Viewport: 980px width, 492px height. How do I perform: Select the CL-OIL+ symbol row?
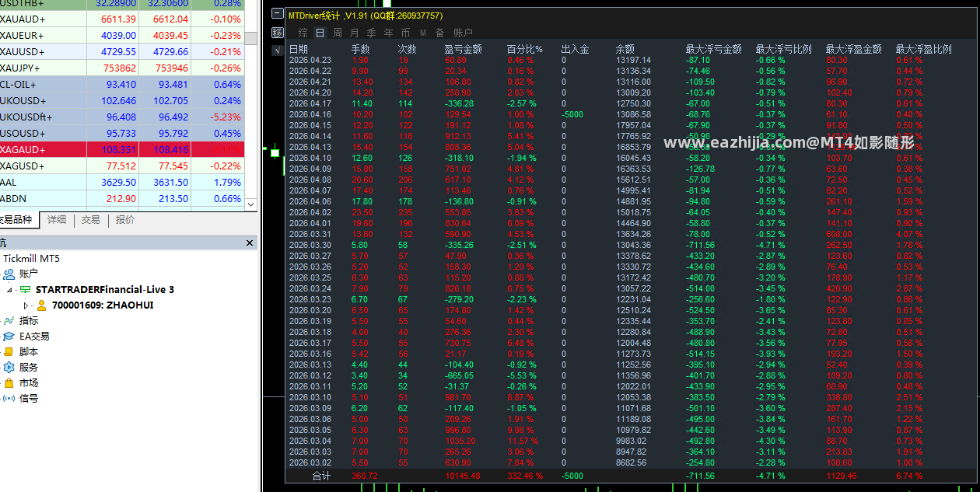[x=122, y=84]
